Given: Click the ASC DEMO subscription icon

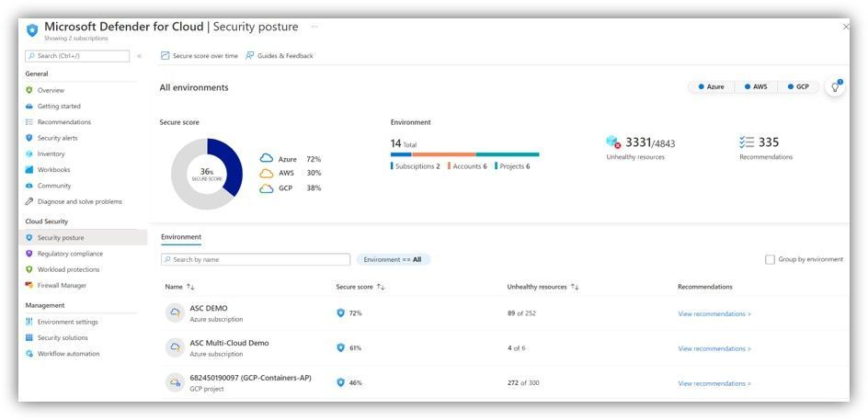Looking at the screenshot, I should (x=175, y=312).
